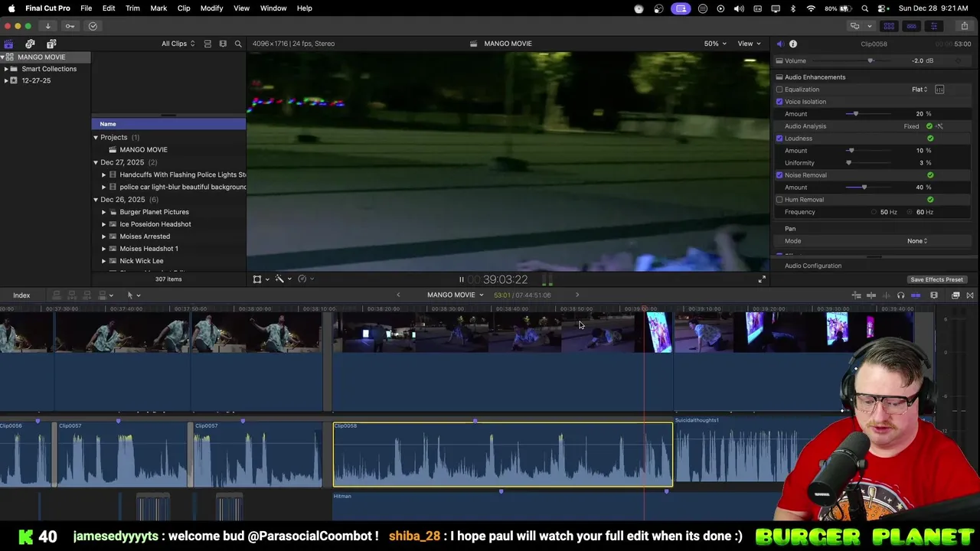Open the Pan Mode None dropdown
The image size is (980, 551).
[917, 241]
